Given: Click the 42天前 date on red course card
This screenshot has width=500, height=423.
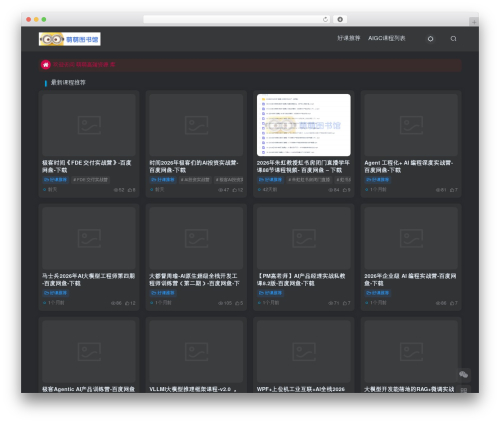Looking at the screenshot, I should tap(270, 190).
